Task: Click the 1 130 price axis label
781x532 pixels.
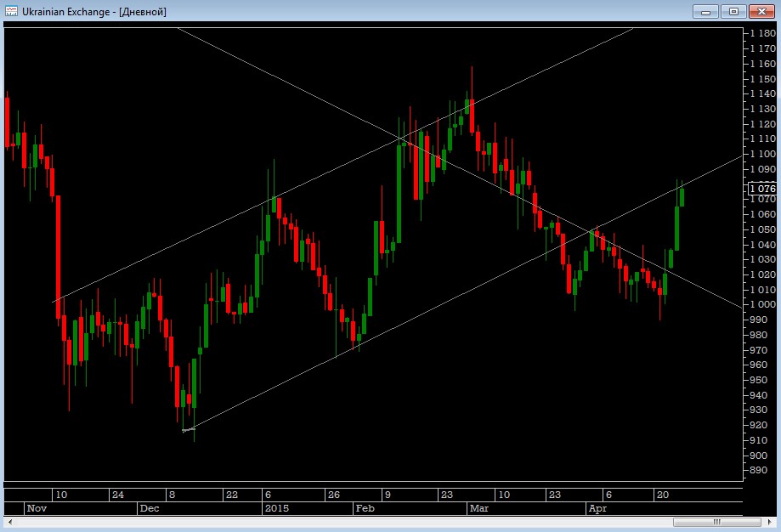Action: (x=762, y=109)
